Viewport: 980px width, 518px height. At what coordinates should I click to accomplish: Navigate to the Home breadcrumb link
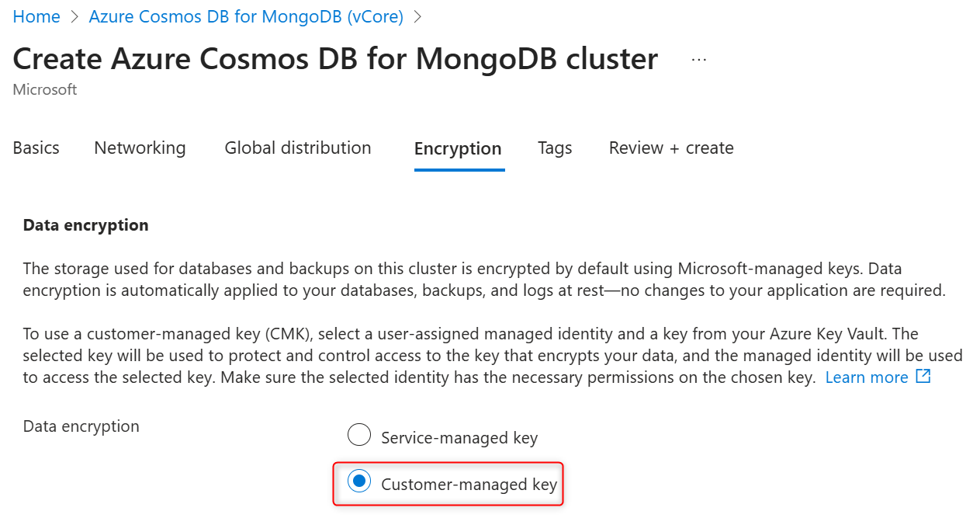pyautogui.click(x=36, y=17)
